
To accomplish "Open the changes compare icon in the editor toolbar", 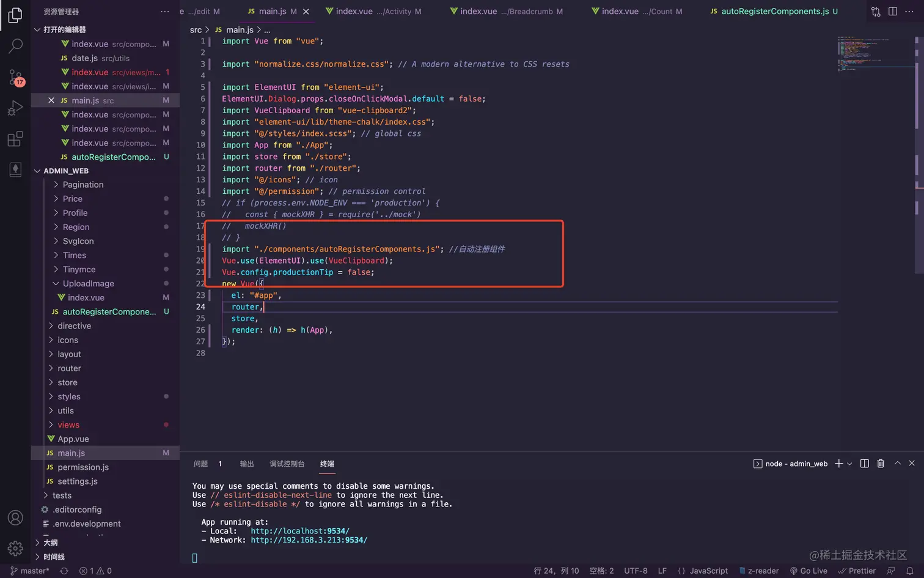I will 876,12.
